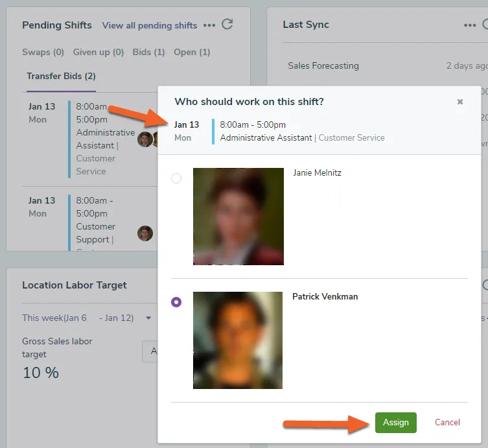
Task: Click the Patrick Venkman name label
Action: (x=325, y=297)
